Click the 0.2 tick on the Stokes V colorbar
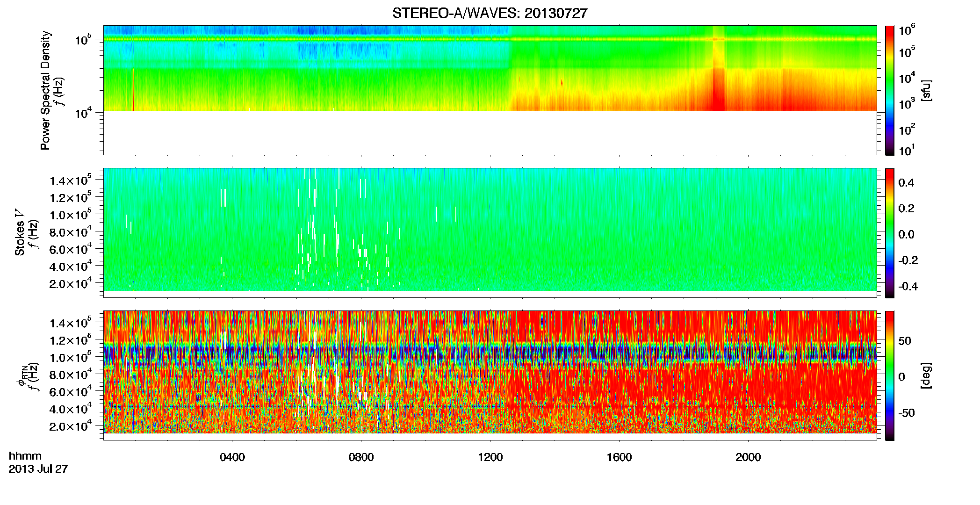This screenshot has width=980, height=505. 906,209
